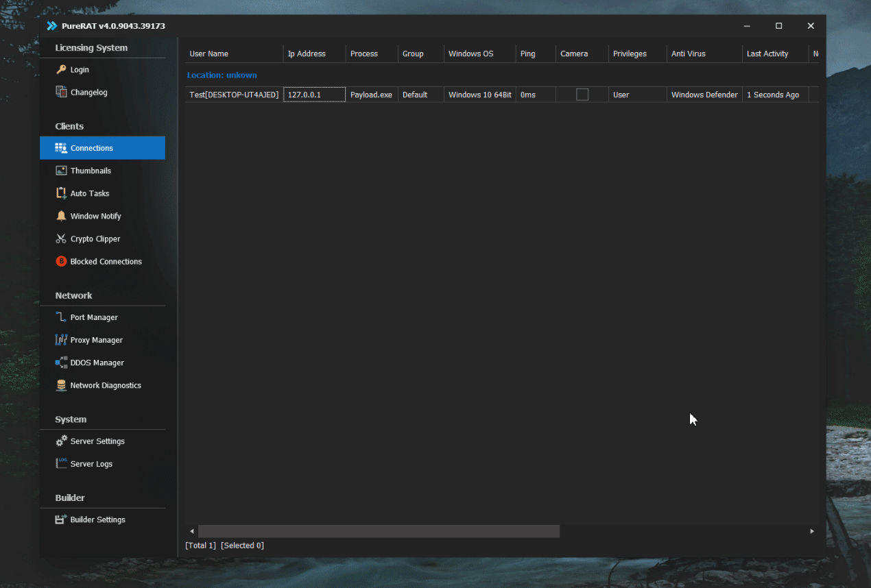This screenshot has height=588, width=871.
Task: Click the Window Notify bell icon
Action: (61, 216)
